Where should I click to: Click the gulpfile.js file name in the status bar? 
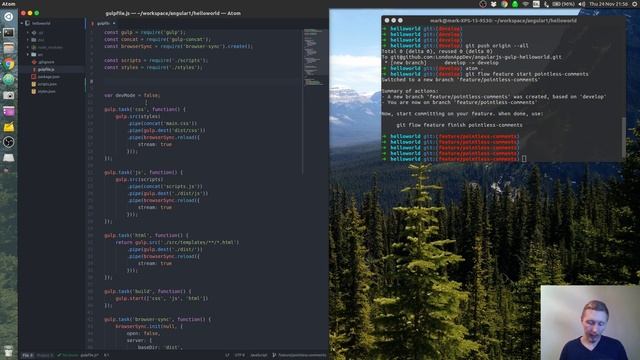(x=89, y=355)
